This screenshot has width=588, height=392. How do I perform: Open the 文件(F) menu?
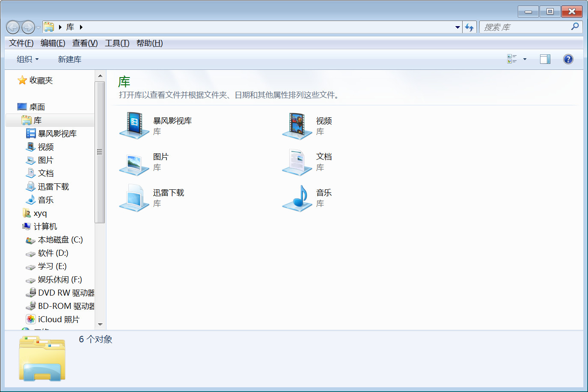pos(21,43)
